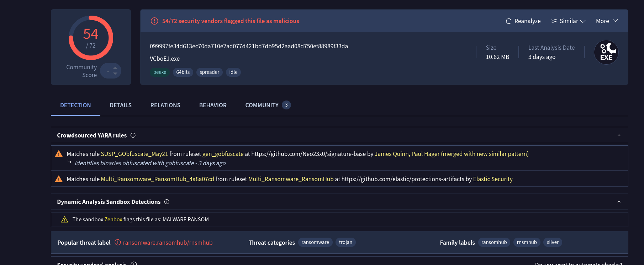Switch to the Details tab
The height and width of the screenshot is (265, 644).
pos(121,105)
